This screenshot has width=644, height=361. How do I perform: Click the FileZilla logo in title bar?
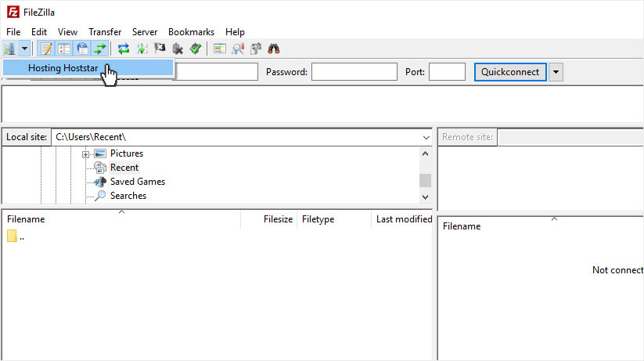(13, 12)
